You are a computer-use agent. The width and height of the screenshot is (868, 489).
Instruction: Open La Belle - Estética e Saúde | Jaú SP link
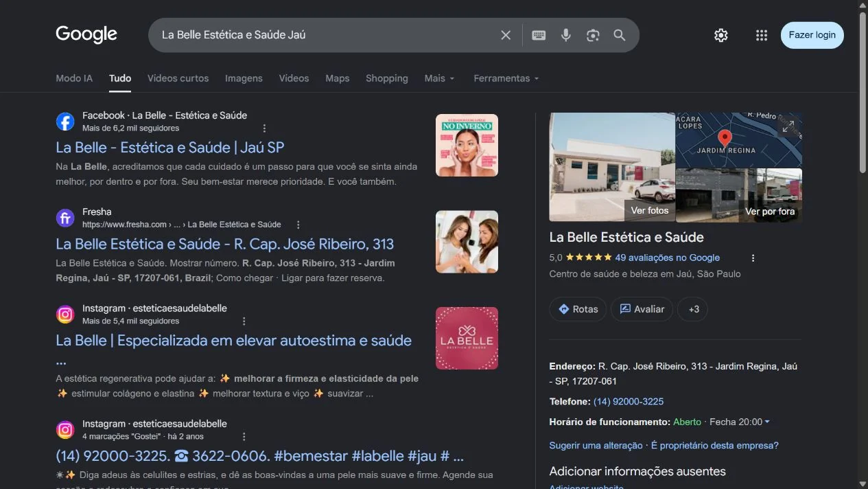[169, 148]
